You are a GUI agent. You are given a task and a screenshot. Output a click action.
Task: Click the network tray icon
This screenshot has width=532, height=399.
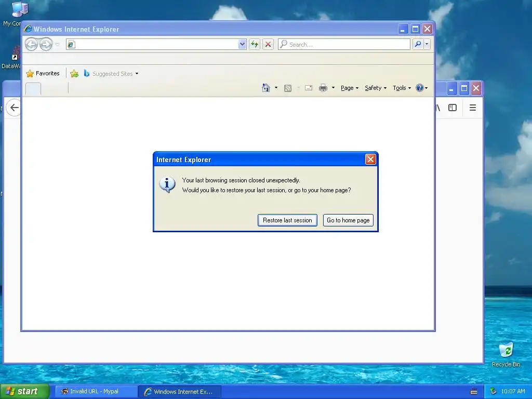pos(494,391)
